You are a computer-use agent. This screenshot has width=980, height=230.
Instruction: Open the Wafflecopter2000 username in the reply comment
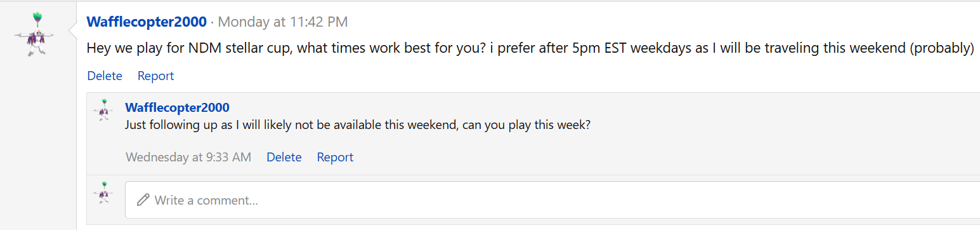point(178,107)
